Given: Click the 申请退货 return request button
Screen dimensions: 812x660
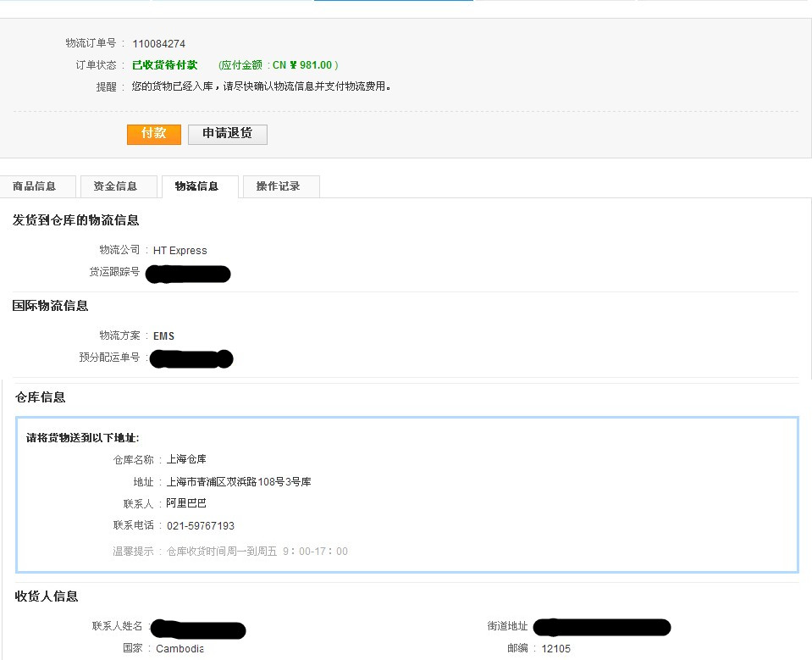Looking at the screenshot, I should coord(227,134).
